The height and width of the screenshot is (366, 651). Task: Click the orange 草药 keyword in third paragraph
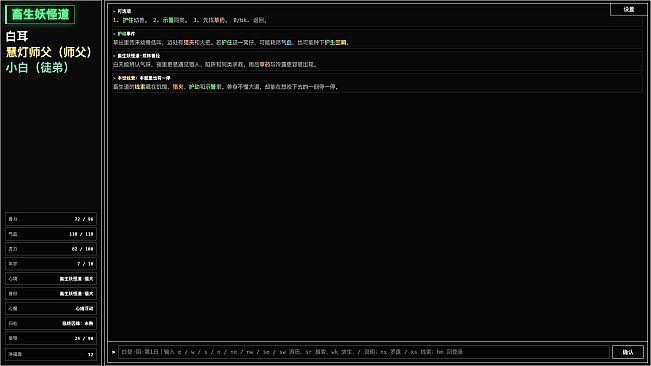(x=265, y=64)
